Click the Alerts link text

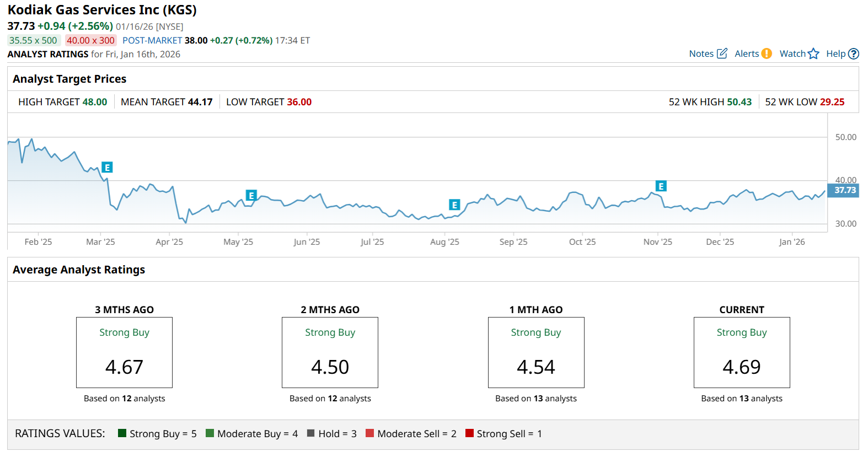point(747,53)
